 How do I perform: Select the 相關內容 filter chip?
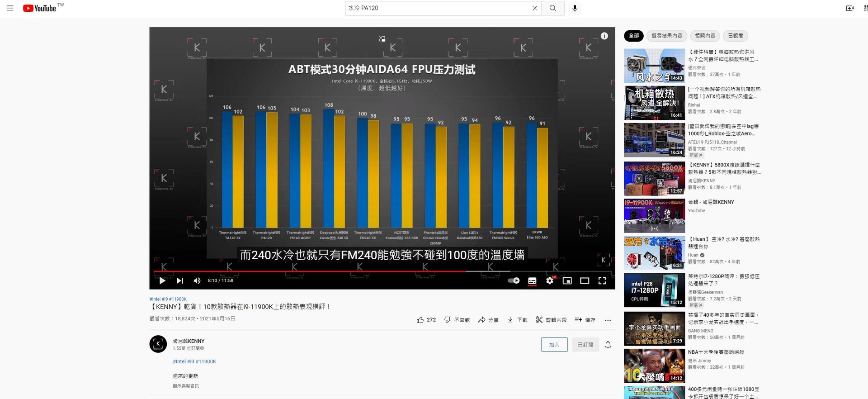[x=705, y=36]
